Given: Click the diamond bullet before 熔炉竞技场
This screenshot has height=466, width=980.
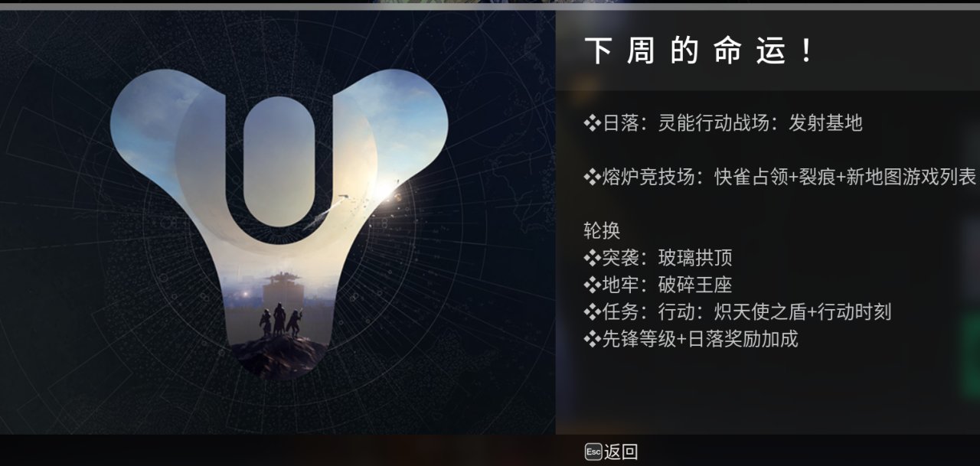Looking at the screenshot, I should pyautogui.click(x=592, y=178).
